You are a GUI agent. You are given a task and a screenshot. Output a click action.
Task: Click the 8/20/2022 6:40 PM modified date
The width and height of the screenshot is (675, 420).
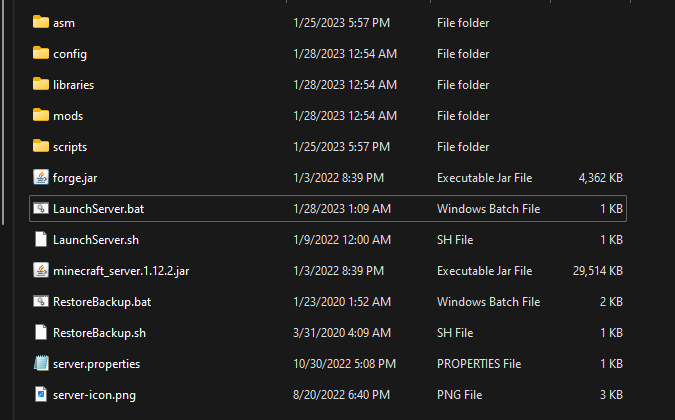pyautogui.click(x=341, y=395)
